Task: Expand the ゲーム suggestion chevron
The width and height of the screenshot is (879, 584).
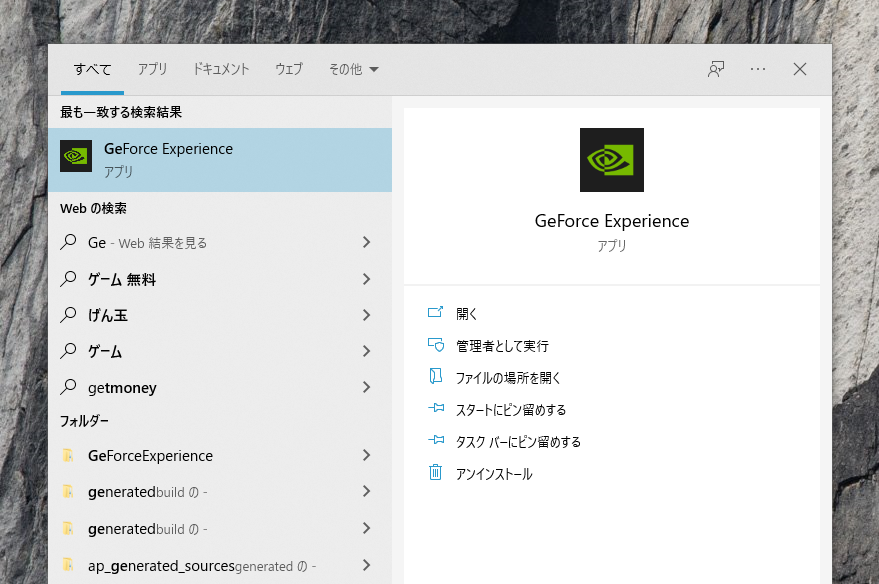Action: click(x=367, y=351)
